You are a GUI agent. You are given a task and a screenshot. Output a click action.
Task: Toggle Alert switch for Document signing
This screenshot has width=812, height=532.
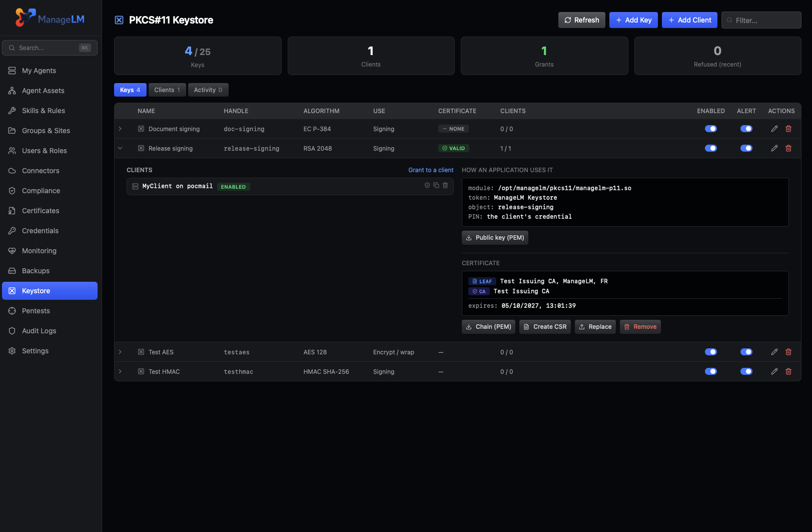(746, 129)
